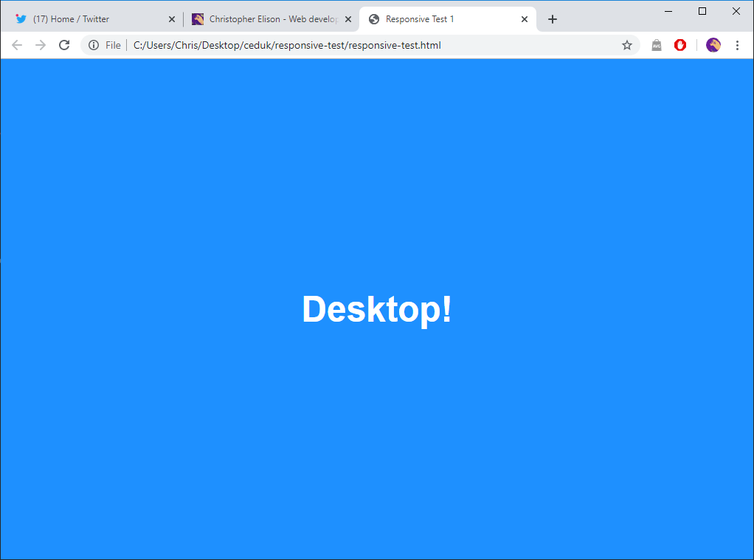View site information for the local file
Viewport: 754px width, 560px height.
click(x=94, y=45)
